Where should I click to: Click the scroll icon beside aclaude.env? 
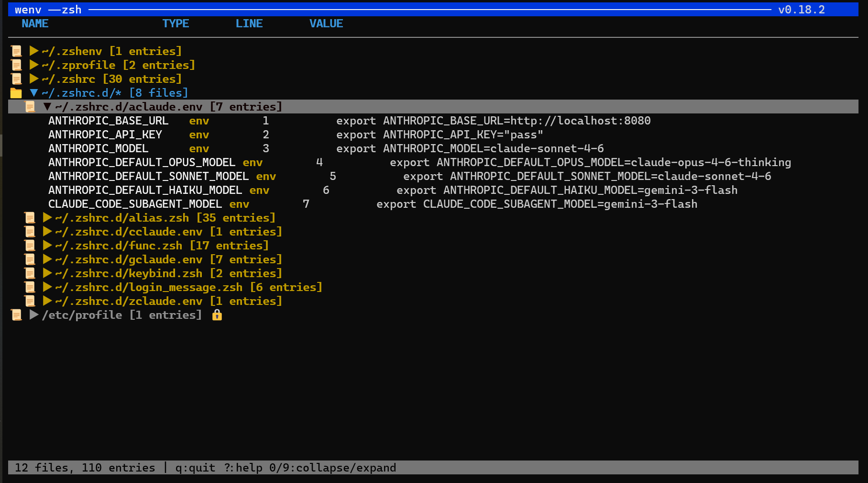tap(30, 107)
